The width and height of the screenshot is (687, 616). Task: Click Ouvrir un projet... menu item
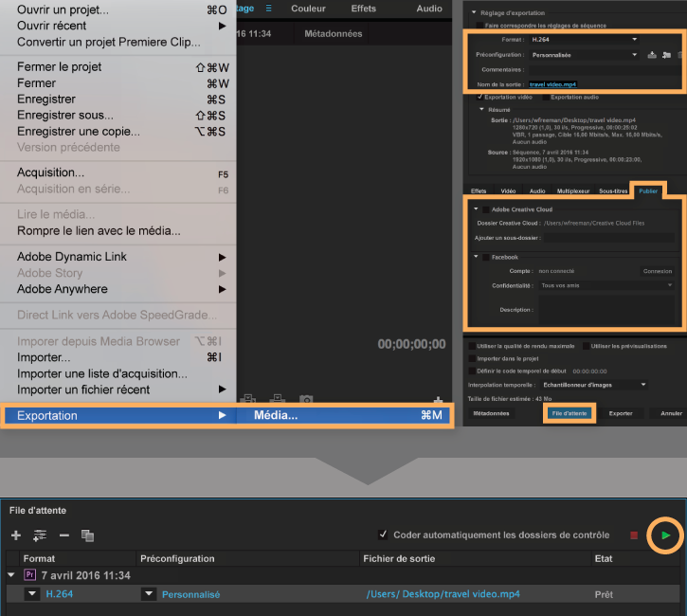click(118, 9)
